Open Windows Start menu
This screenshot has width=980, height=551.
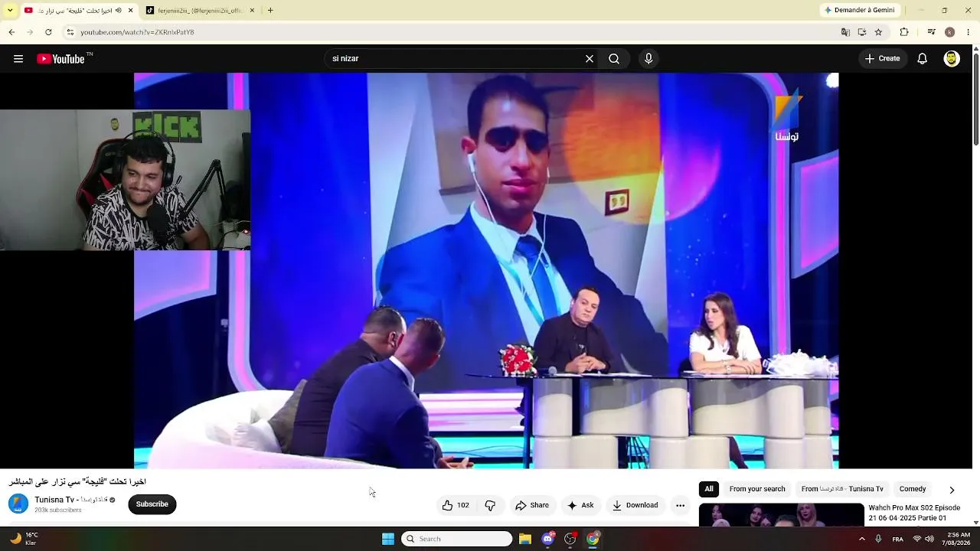point(388,539)
